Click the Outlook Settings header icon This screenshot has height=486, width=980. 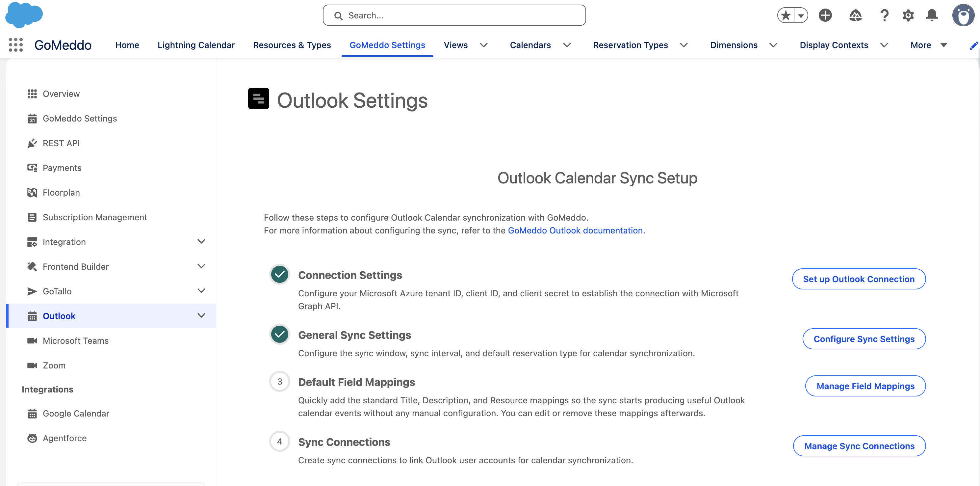258,98
